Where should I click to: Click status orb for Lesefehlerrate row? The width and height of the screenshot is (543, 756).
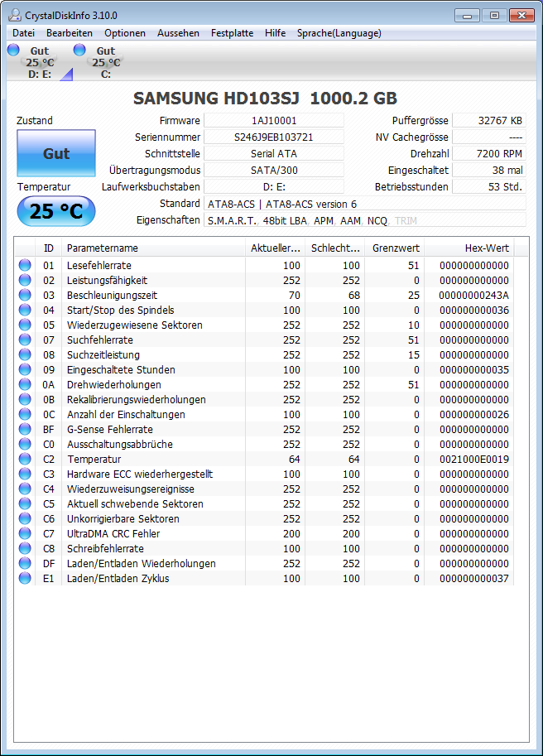tap(25, 265)
